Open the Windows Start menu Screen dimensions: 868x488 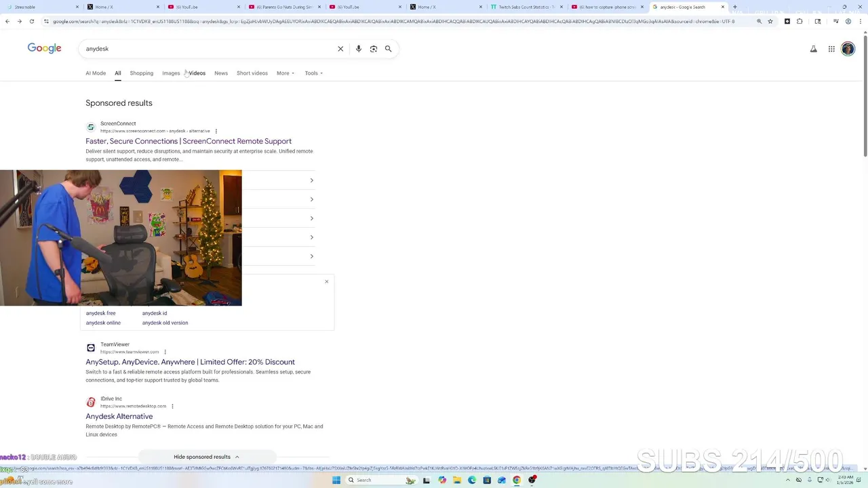click(336, 480)
